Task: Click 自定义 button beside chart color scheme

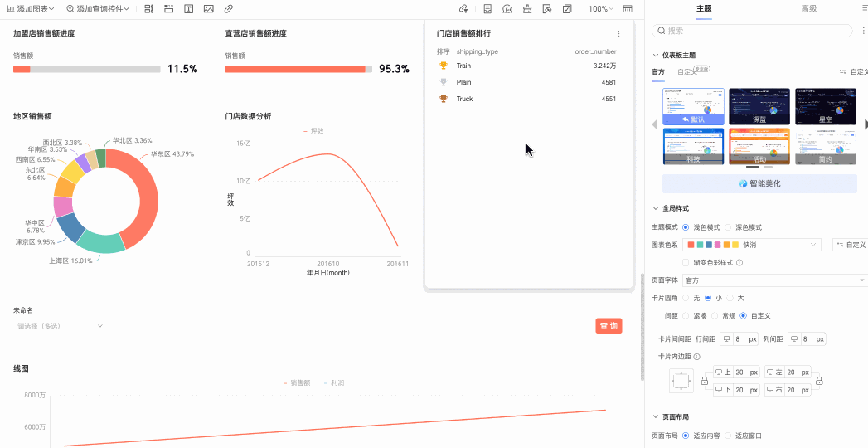Action: tap(851, 245)
